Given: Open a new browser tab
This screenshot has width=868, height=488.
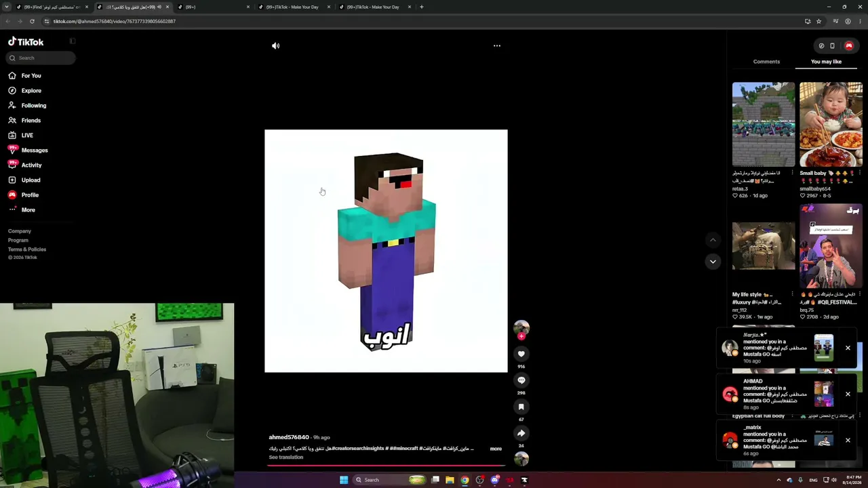Looking at the screenshot, I should 421,7.
